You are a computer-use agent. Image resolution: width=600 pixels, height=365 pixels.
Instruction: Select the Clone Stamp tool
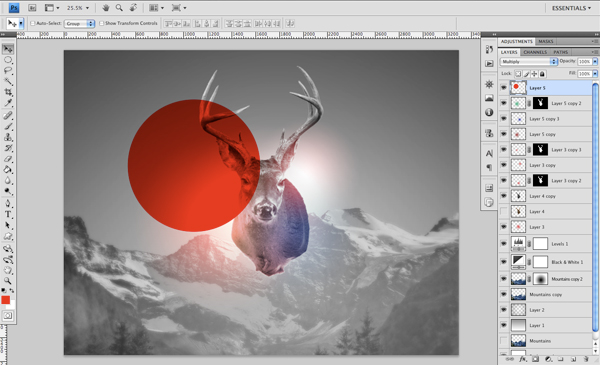click(8, 137)
